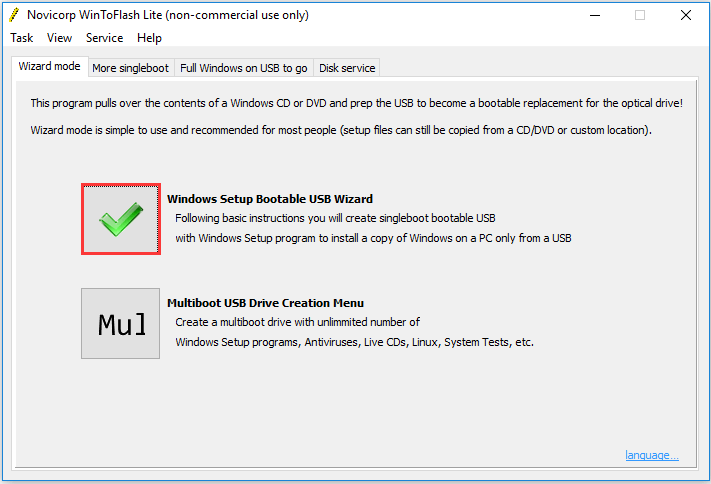Click the 'Wizard mode is simple' description line
This screenshot has height=484, width=711.
341,130
